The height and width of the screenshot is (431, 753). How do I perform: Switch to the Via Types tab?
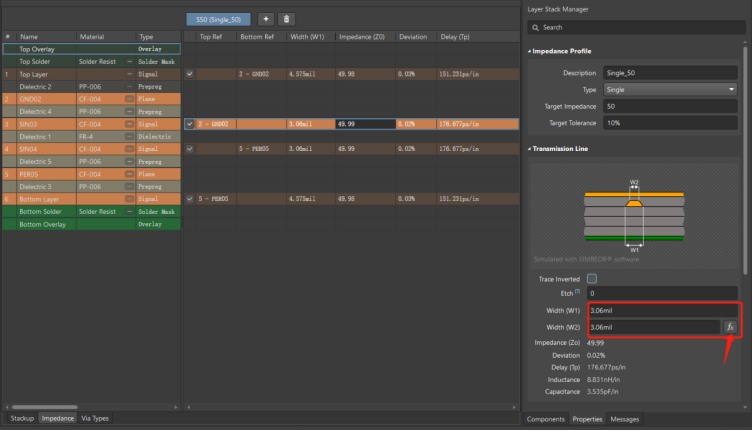point(95,418)
